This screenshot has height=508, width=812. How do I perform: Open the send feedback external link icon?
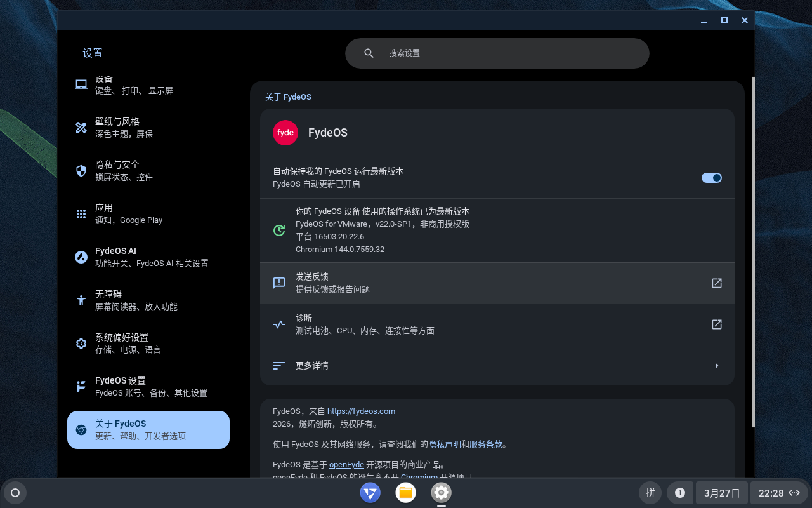click(x=716, y=283)
